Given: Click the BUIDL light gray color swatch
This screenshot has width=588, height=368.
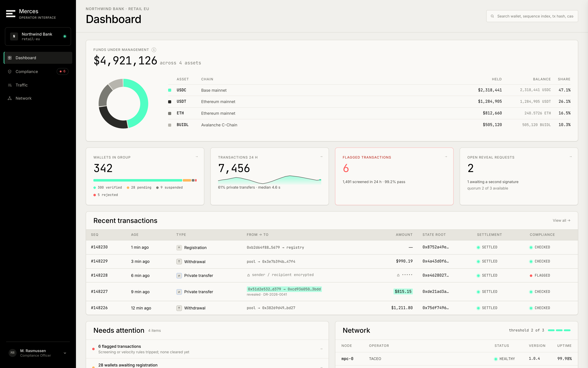Looking at the screenshot, I should 170,125.
